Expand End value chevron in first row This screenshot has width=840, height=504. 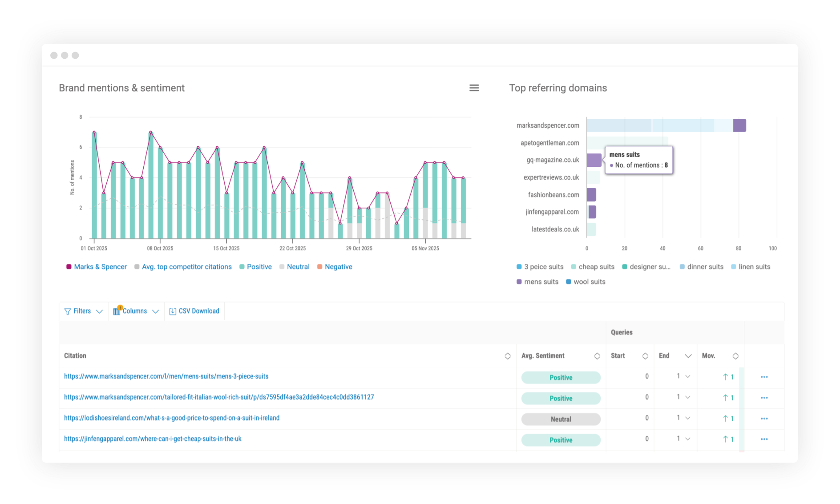[688, 376]
